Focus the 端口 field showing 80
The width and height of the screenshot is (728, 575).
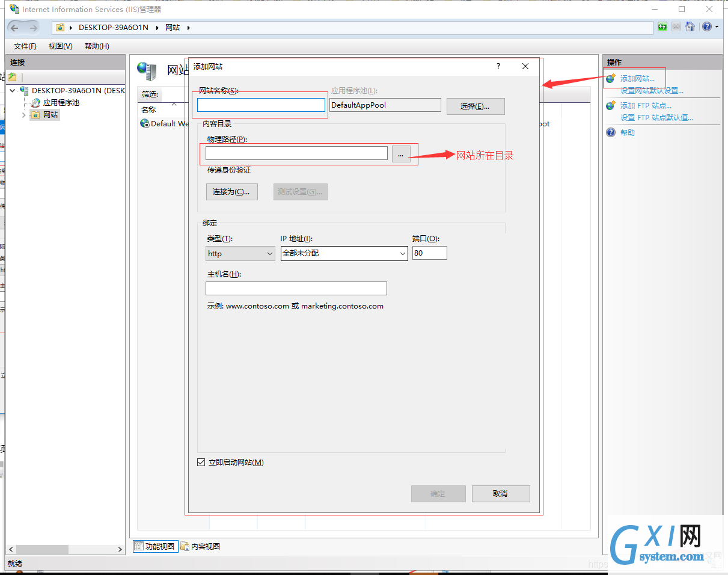(430, 253)
